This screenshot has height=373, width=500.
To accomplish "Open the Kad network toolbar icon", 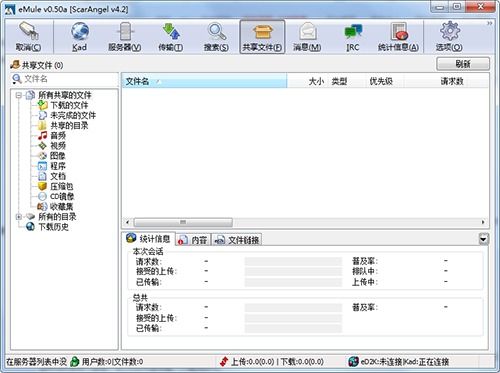I will tap(79, 37).
